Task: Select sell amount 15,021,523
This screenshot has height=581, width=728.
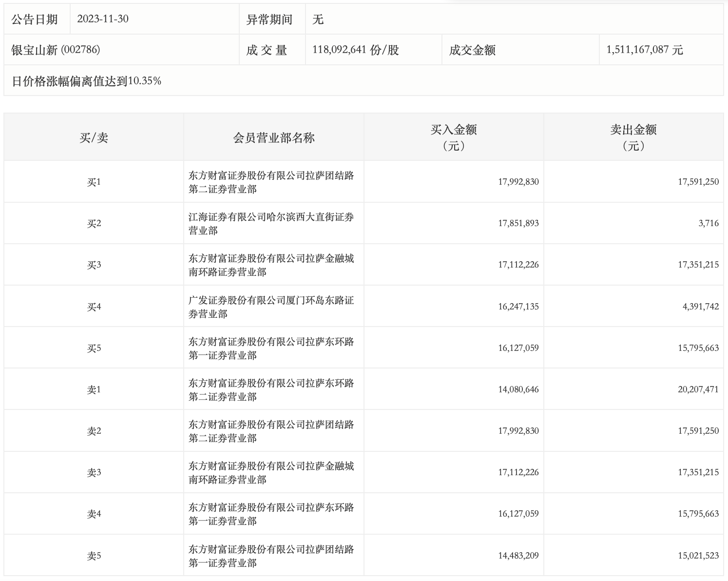Action: (x=698, y=556)
